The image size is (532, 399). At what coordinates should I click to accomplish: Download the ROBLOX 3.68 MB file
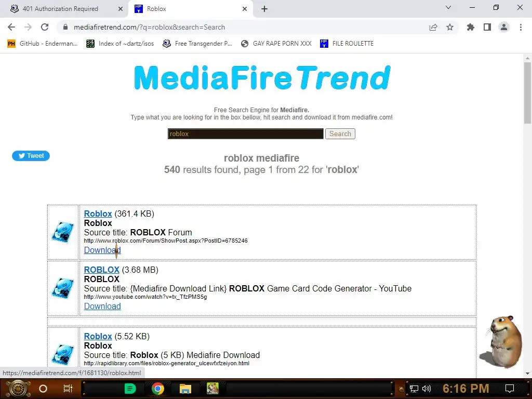(102, 306)
